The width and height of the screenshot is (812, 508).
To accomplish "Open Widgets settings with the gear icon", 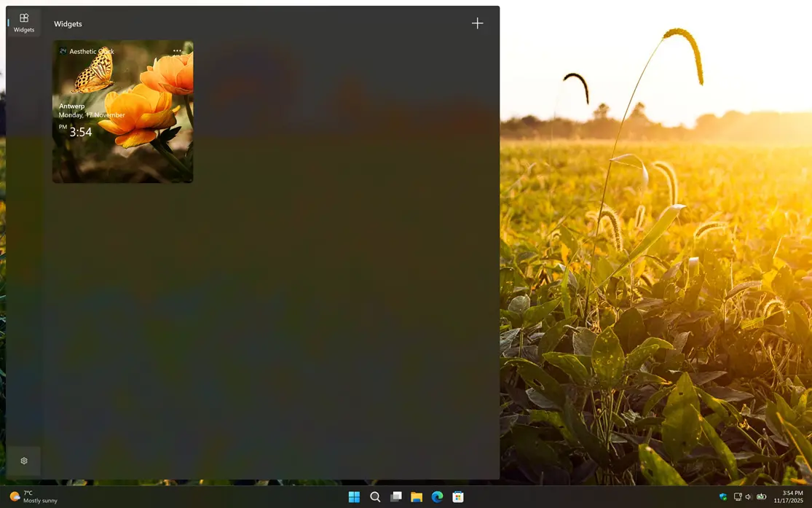I will coord(23,461).
